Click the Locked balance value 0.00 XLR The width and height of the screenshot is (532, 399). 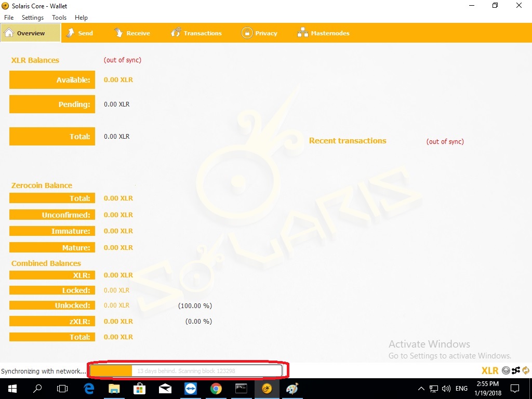point(117,290)
